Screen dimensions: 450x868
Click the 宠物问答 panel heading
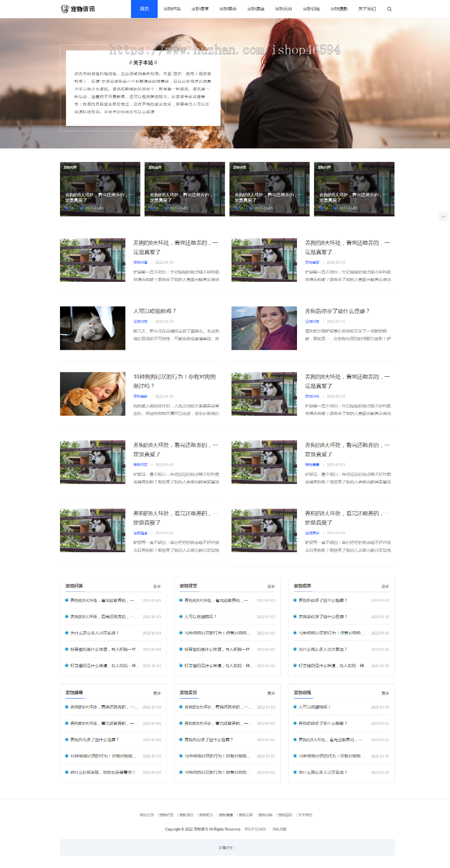[x=74, y=586]
